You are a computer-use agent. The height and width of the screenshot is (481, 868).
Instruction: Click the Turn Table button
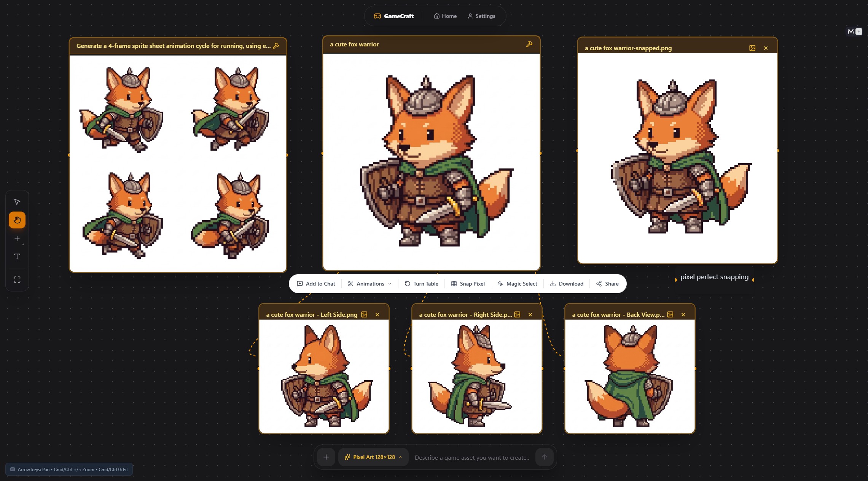[x=421, y=284]
